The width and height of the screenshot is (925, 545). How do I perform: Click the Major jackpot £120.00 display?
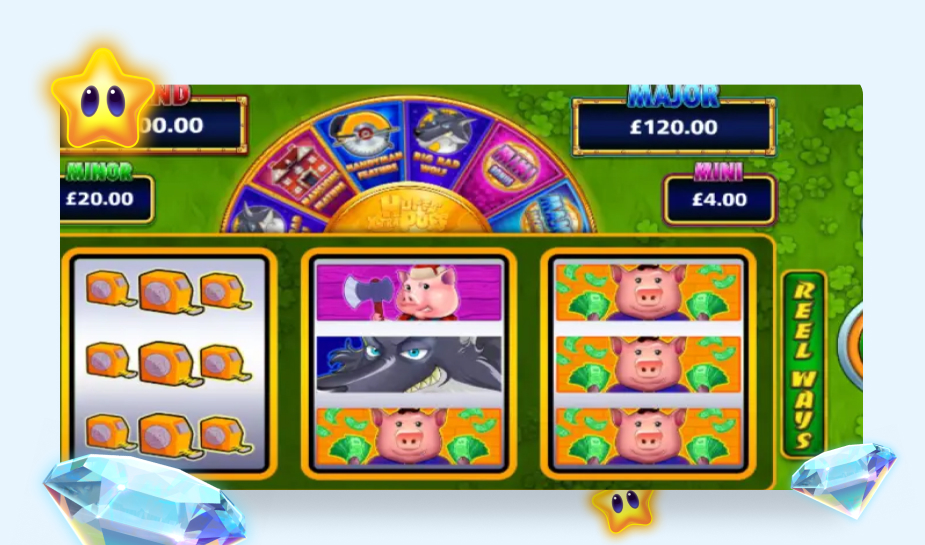(674, 127)
